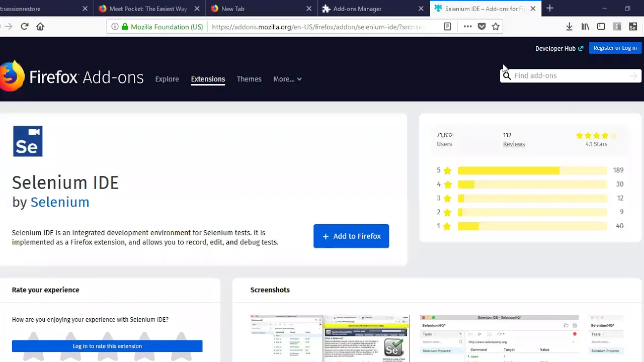Close the Selenium IDE tab
644x362 pixels.
point(533,9)
